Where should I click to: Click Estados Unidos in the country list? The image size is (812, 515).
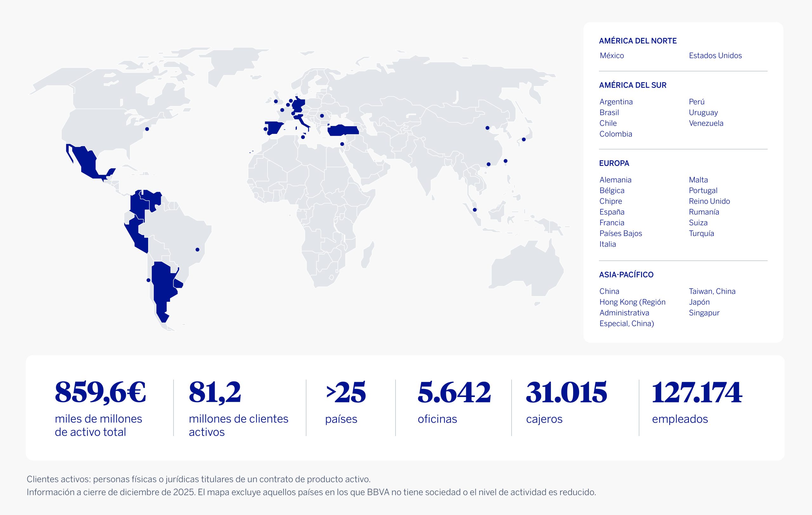coord(715,56)
